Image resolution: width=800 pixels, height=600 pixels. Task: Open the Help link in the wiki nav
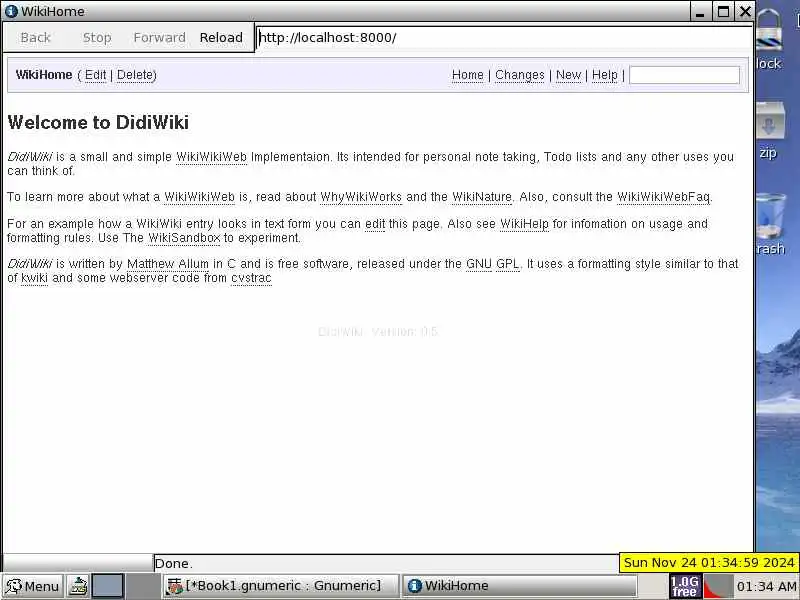click(605, 75)
